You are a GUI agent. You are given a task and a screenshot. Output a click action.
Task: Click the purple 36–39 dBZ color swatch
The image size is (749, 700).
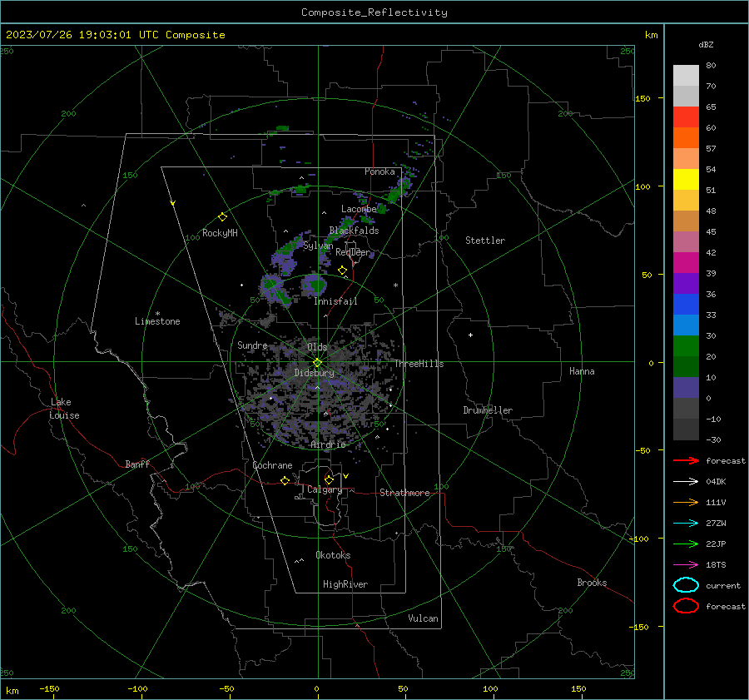pos(686,284)
